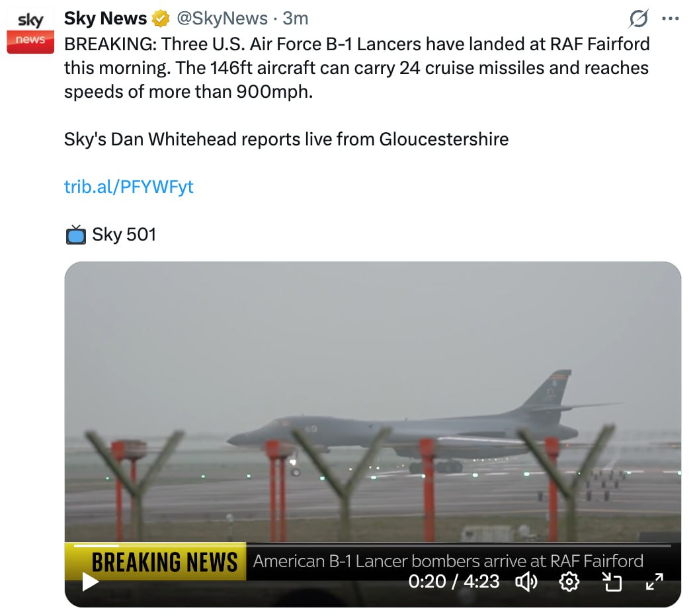
Task: Open the Sky News display name link
Action: pyautogui.click(x=105, y=19)
